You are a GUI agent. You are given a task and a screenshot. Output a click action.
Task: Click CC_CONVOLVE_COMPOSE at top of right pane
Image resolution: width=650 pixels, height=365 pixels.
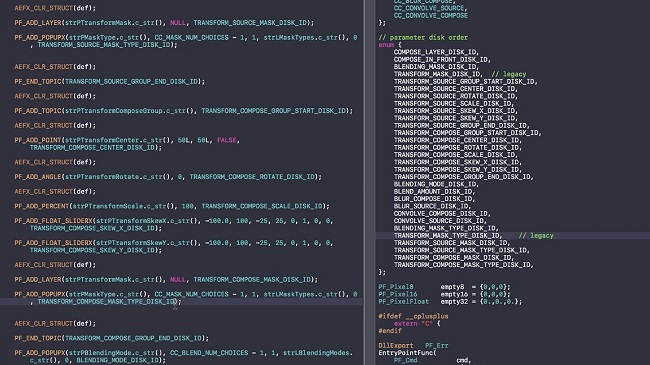(430, 15)
